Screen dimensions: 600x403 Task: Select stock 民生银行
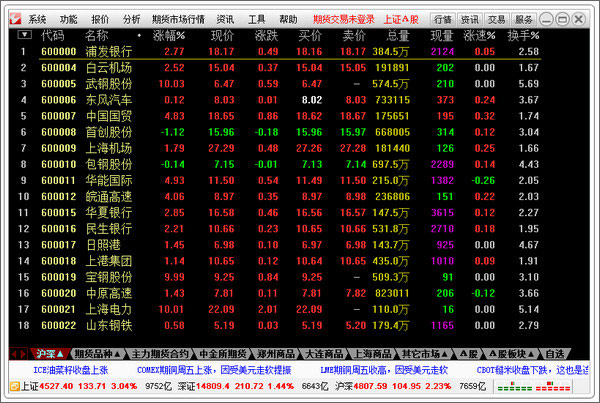(109, 228)
